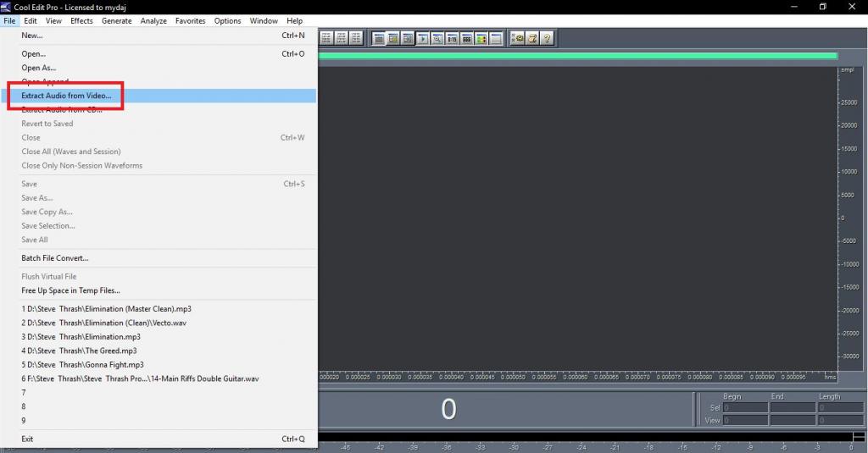Image resolution: width=868 pixels, height=453 pixels.
Task: Open Settings via the gear toolbar icon
Action: (x=517, y=38)
